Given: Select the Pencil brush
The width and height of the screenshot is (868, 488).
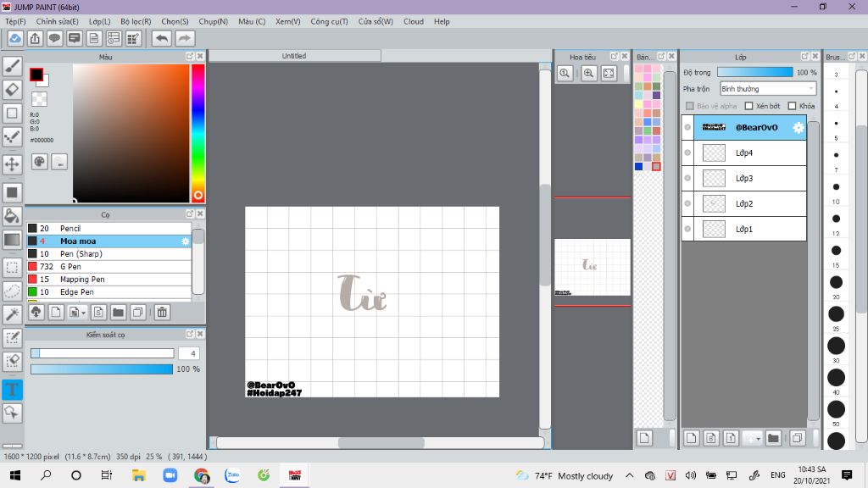Looking at the screenshot, I should [x=109, y=229].
